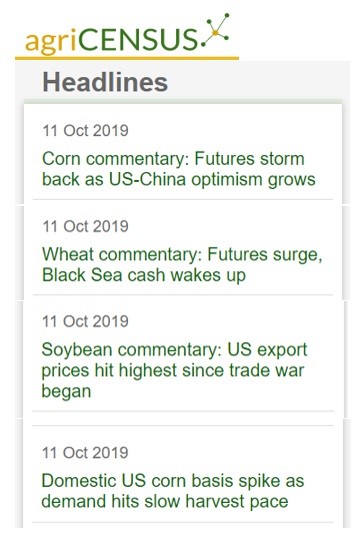Image resolution: width=360 pixels, height=536 pixels.
Task: Click the agriCENSUS network node logo icon
Action: coord(215,30)
